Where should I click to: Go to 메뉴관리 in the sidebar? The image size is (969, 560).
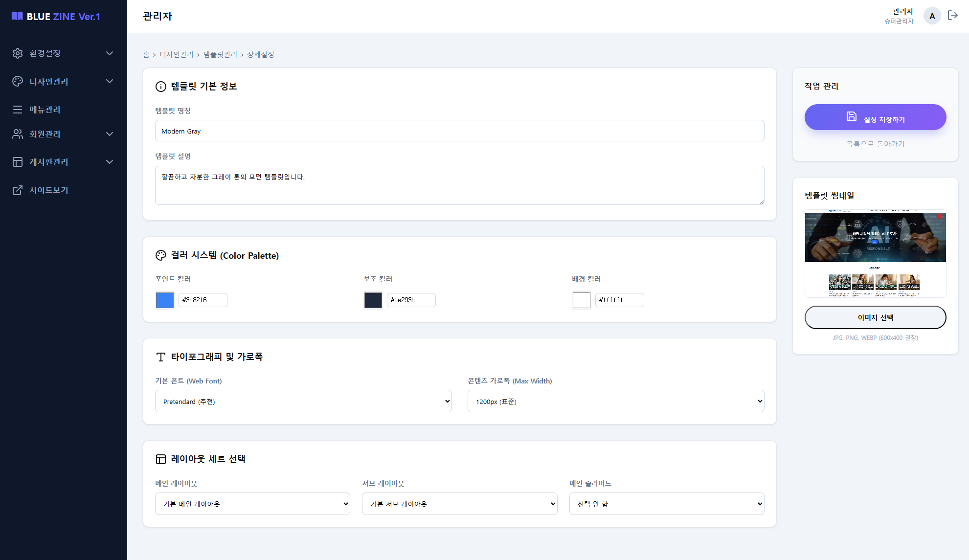pos(64,110)
